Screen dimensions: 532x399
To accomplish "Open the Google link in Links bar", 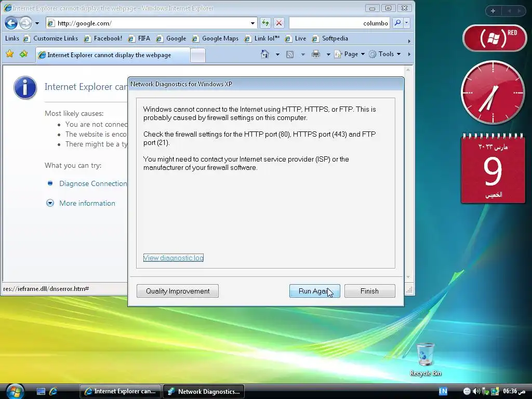I will [171, 38].
